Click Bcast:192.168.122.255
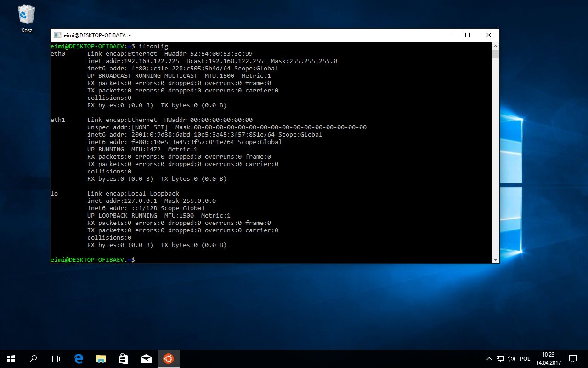Screen dimensions: 588x368 coord(225,61)
